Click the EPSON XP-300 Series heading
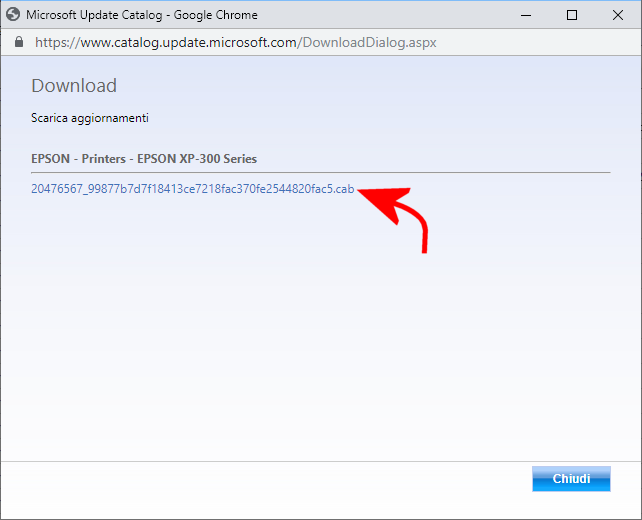642x520 pixels. pos(144,159)
